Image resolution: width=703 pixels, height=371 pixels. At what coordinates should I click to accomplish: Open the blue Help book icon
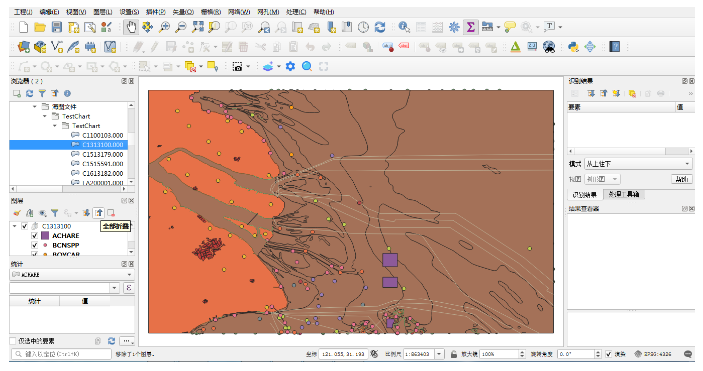[615, 47]
